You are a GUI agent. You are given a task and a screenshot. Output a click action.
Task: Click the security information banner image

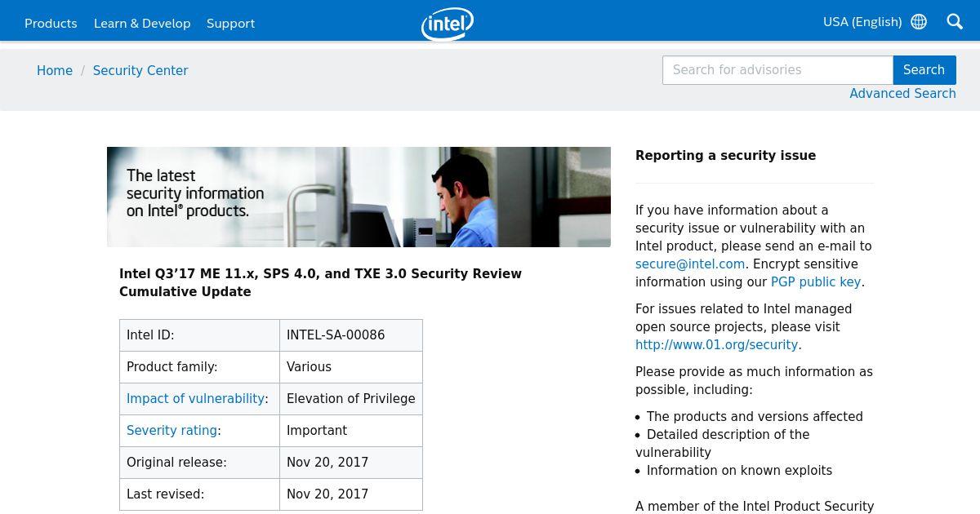pyautogui.click(x=359, y=197)
